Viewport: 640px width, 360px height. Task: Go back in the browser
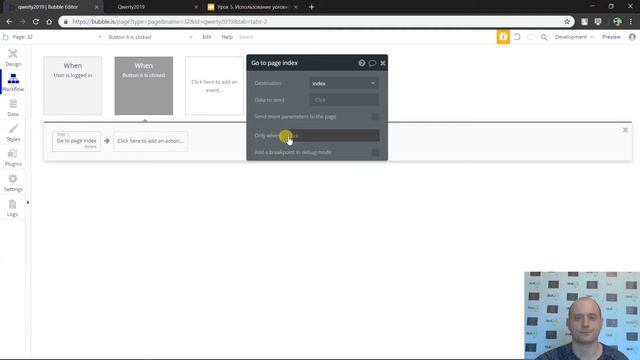[9, 22]
